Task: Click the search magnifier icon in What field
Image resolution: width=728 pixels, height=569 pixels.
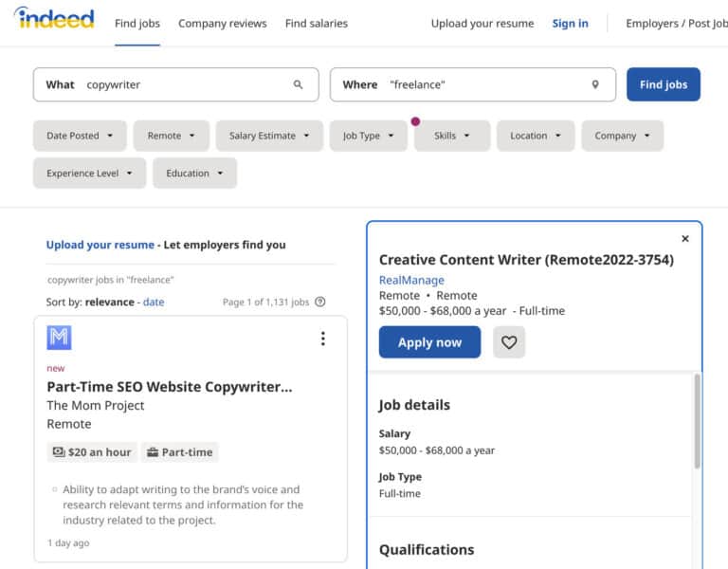Action: [298, 84]
